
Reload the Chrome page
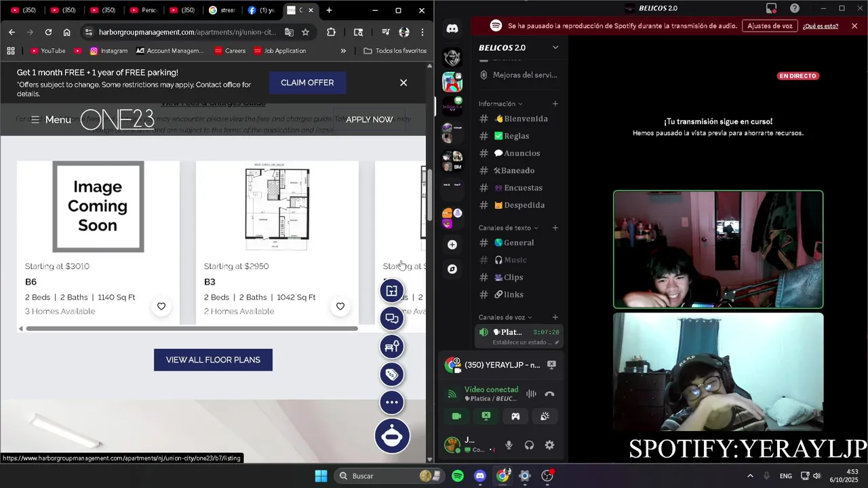click(x=48, y=32)
